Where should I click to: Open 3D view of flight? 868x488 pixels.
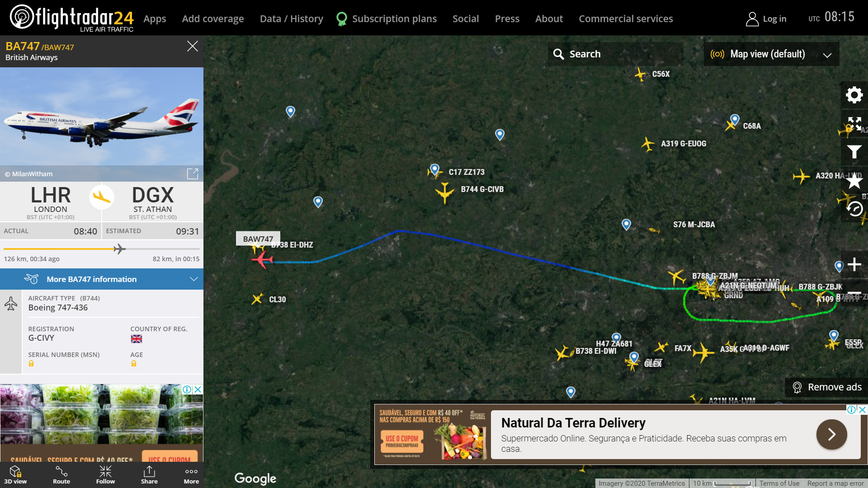tap(15, 475)
